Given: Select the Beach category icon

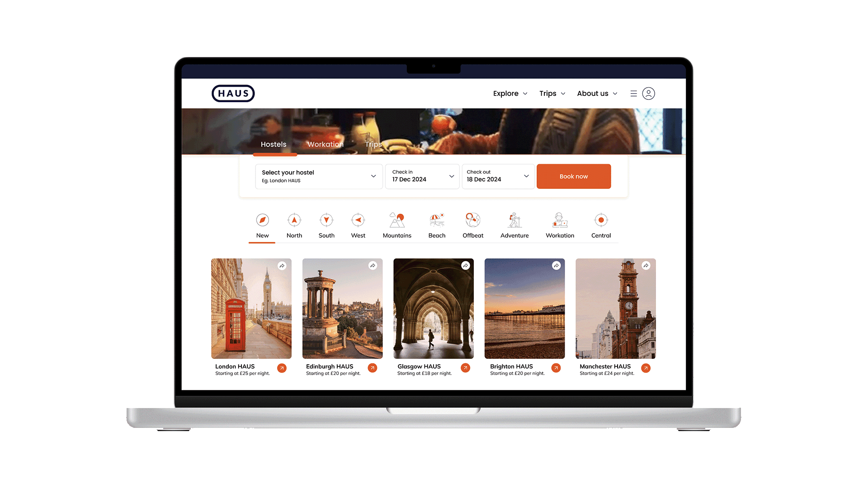Looking at the screenshot, I should [x=437, y=221].
